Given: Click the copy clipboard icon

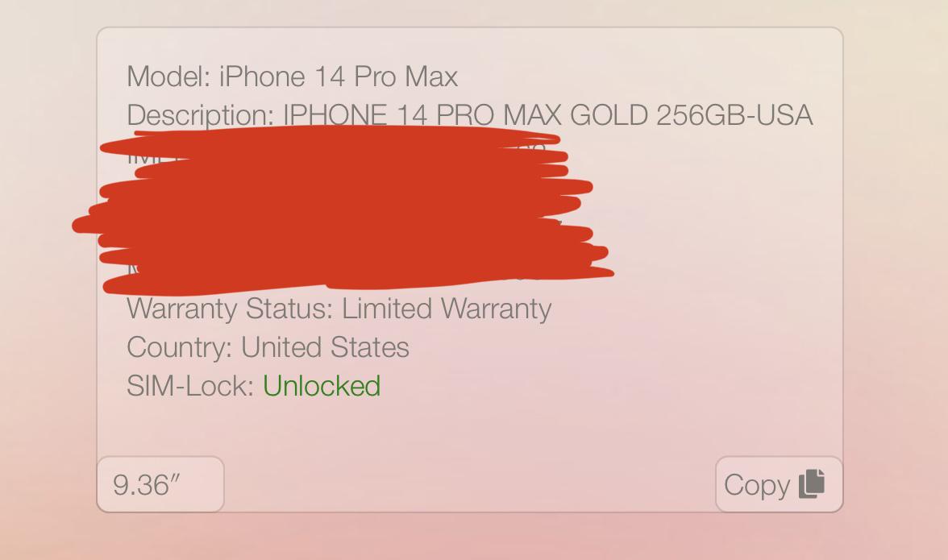Looking at the screenshot, I should pos(811,484).
